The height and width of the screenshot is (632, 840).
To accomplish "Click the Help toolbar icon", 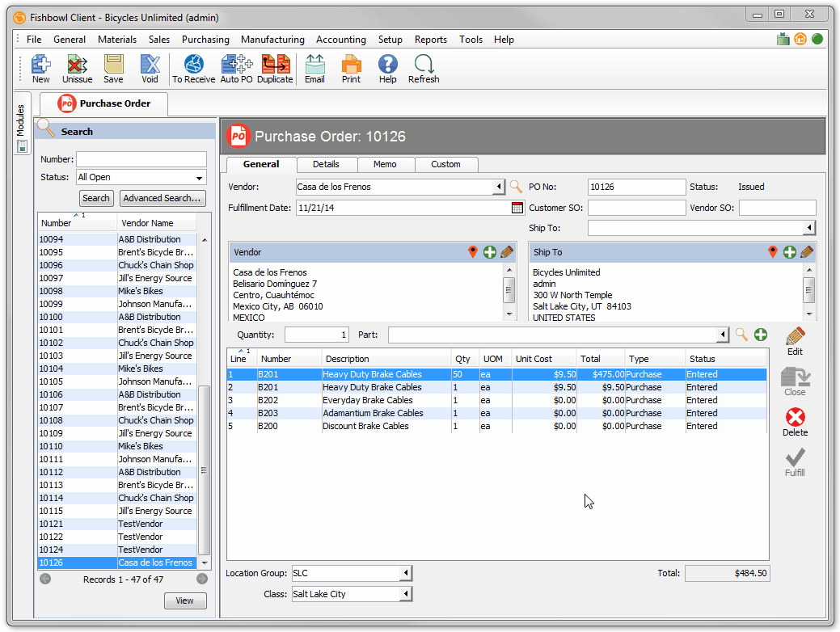I will coord(388,69).
